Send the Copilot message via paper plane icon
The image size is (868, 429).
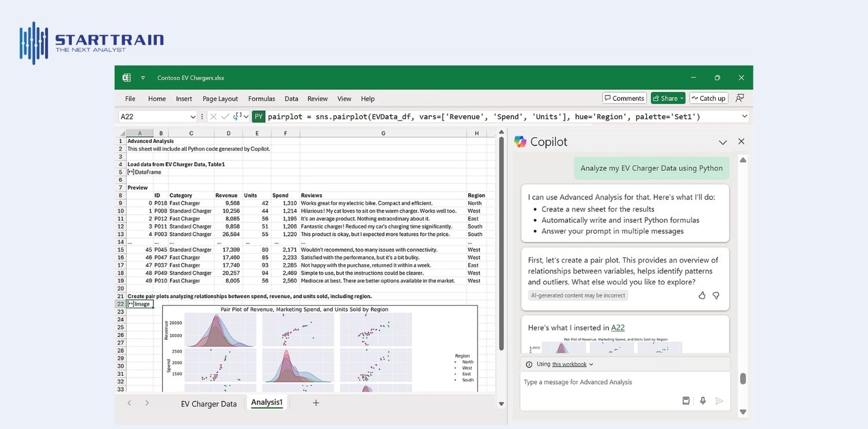coord(719,400)
